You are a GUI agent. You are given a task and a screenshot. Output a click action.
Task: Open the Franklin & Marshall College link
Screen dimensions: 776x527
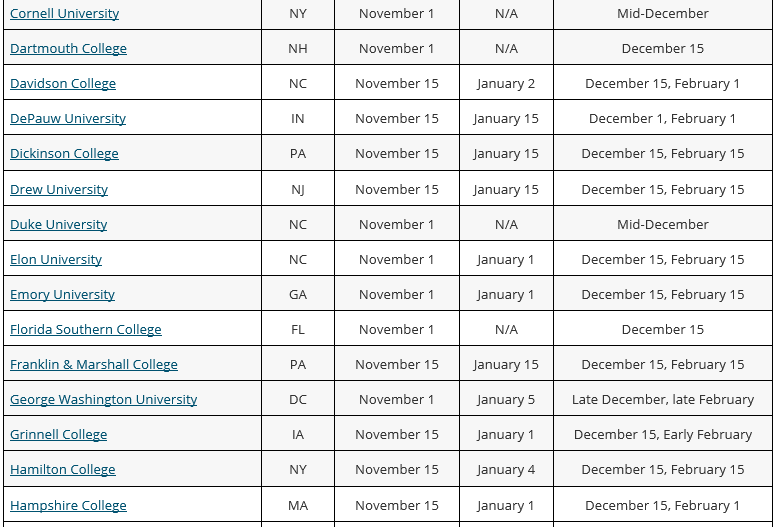(94, 365)
